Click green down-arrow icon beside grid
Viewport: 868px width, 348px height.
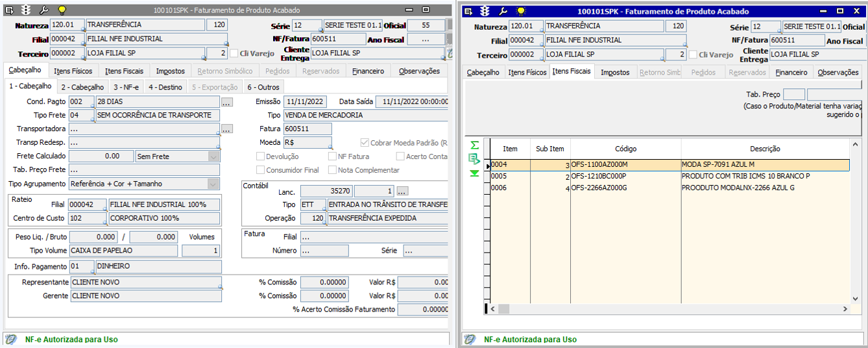(x=474, y=173)
